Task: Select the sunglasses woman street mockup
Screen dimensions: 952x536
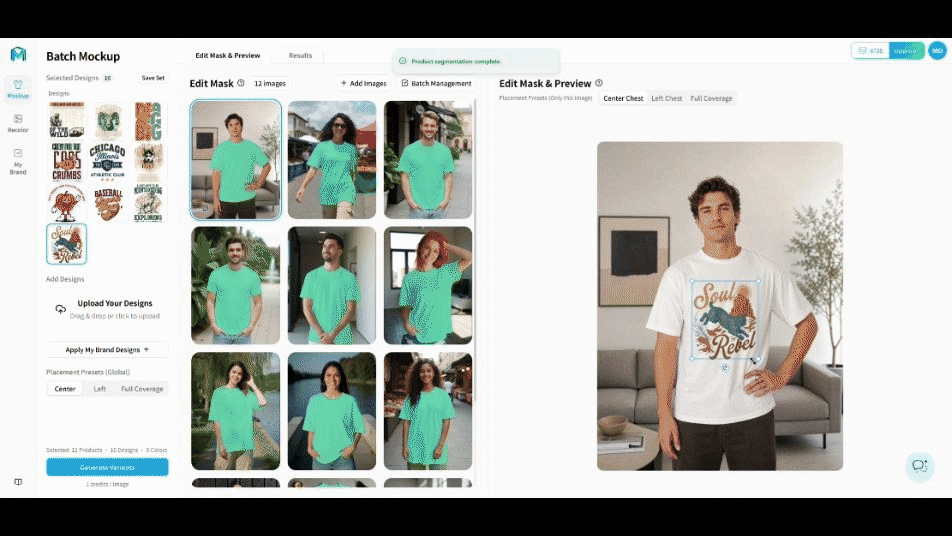Action: [x=332, y=160]
